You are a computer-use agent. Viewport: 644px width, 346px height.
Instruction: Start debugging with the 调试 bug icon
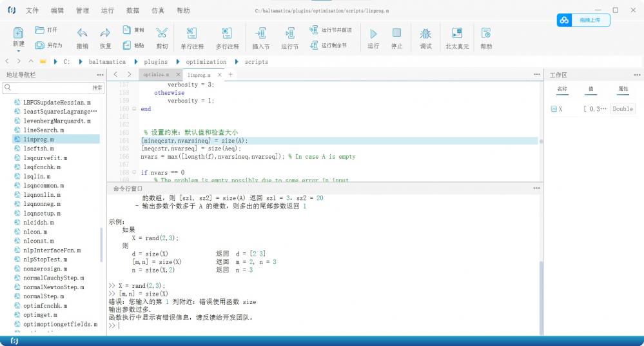425,33
